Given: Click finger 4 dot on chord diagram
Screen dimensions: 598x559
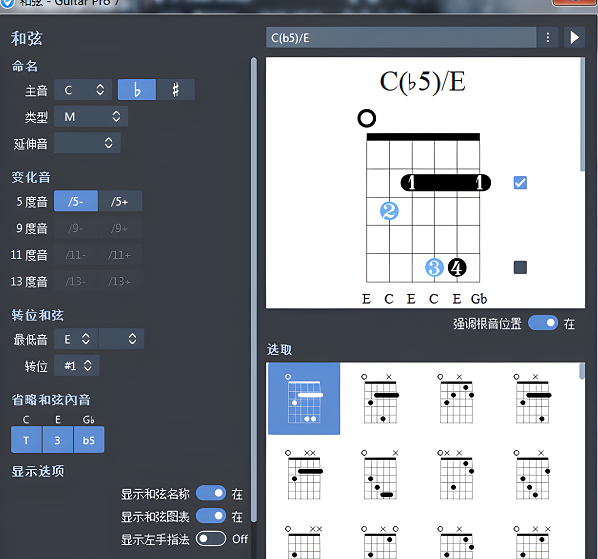Looking at the screenshot, I should [x=457, y=267].
